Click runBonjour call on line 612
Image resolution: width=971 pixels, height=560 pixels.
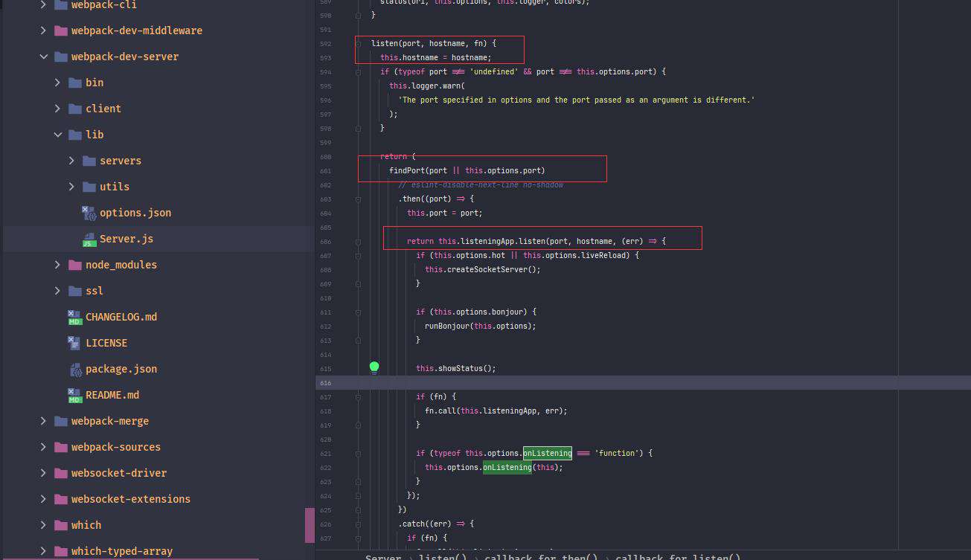click(x=481, y=326)
